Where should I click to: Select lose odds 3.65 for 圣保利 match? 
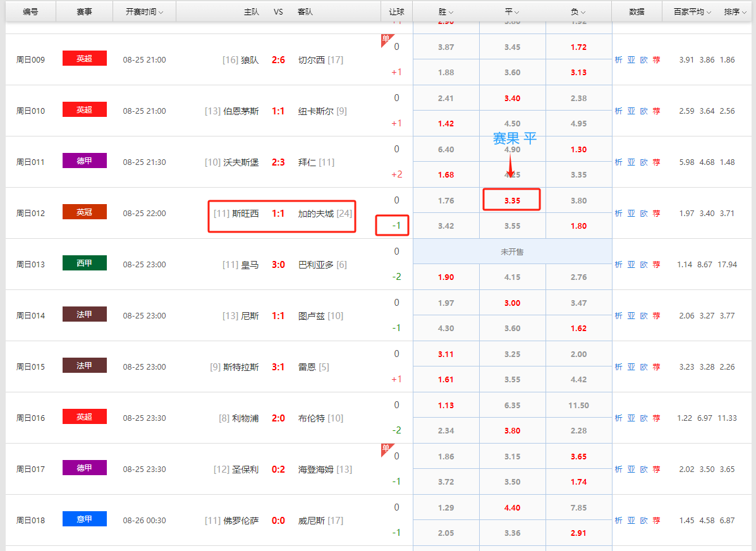point(578,456)
